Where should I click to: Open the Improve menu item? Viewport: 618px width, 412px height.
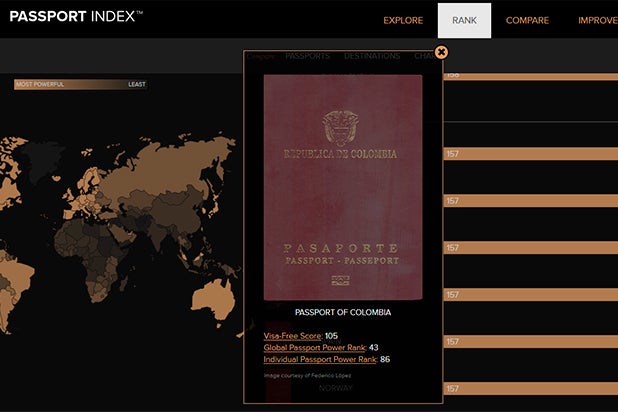(x=598, y=20)
